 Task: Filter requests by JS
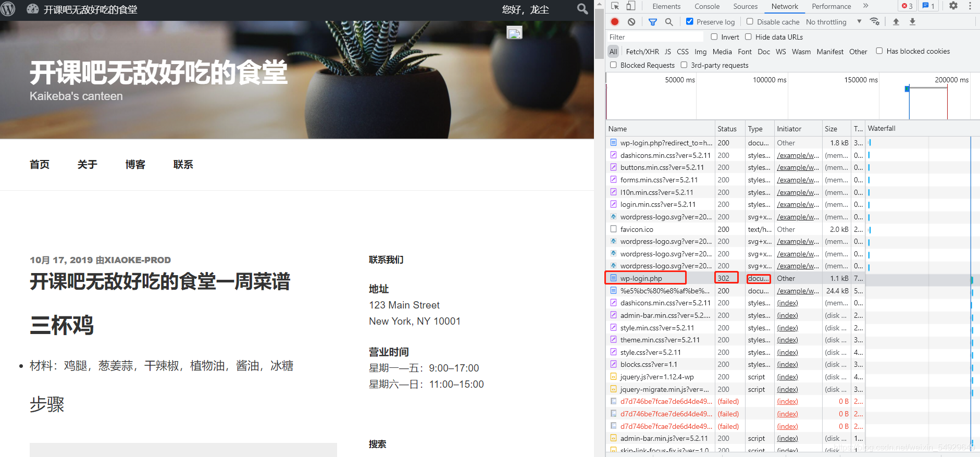point(668,51)
